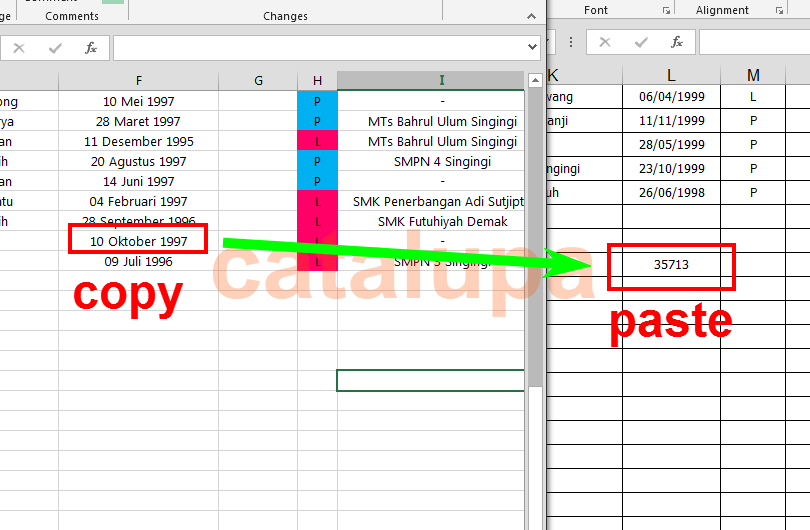Select the 23/10/1999 cell in the right window

coord(671,168)
